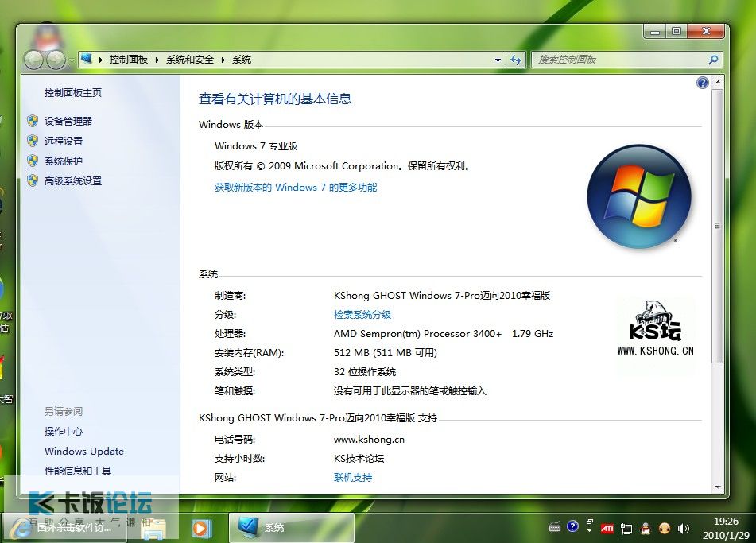Open Windows Update from the sidebar
The width and height of the screenshot is (756, 543).
pyautogui.click(x=84, y=452)
